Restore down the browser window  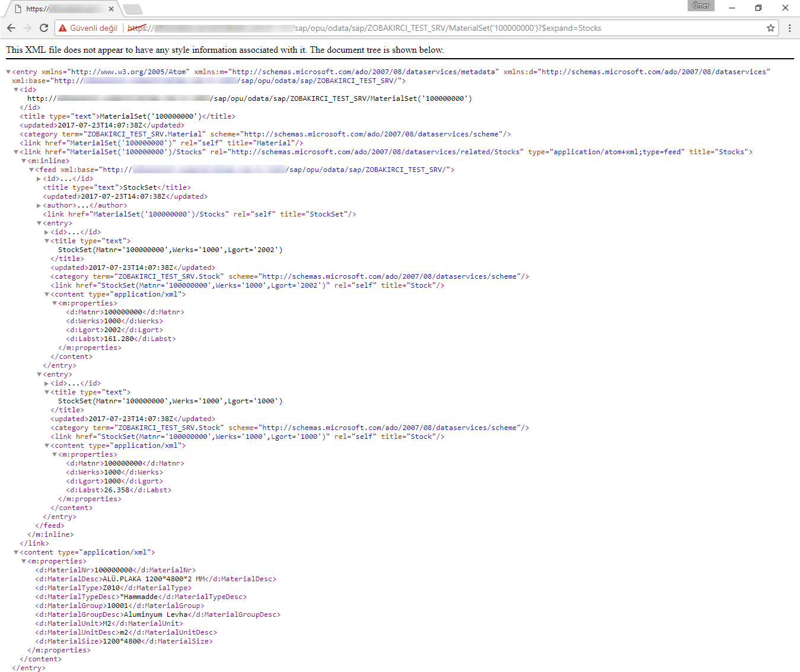click(x=758, y=8)
